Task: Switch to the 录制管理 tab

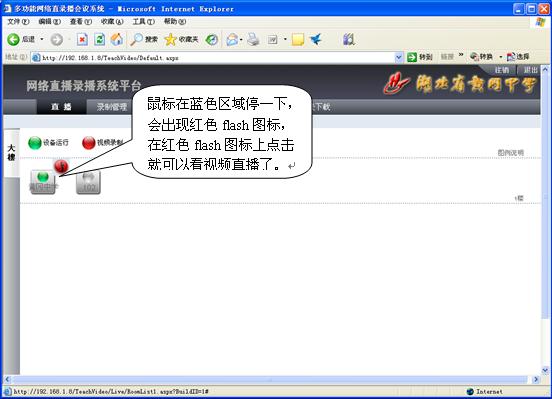Action: 112,107
